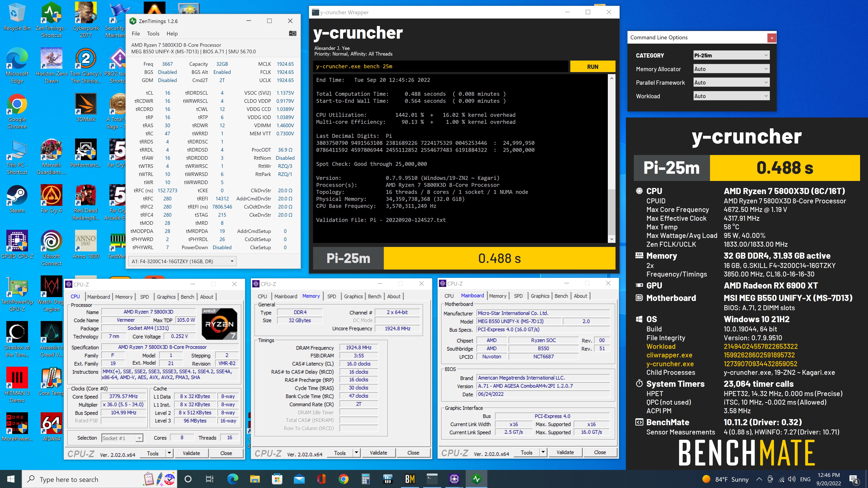Launch Watch Dogs Legion desktop icon

click(x=51, y=294)
